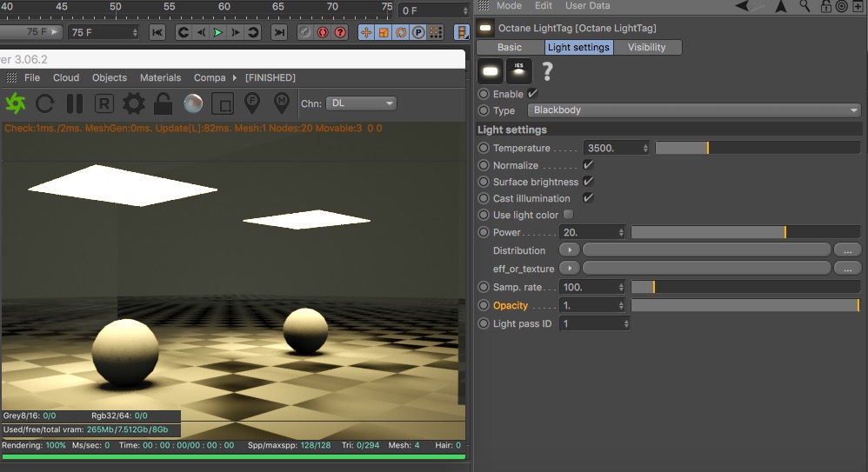Viewport: 868px width, 472px height.
Task: Select the focus picker F pin icon
Action: (x=252, y=103)
